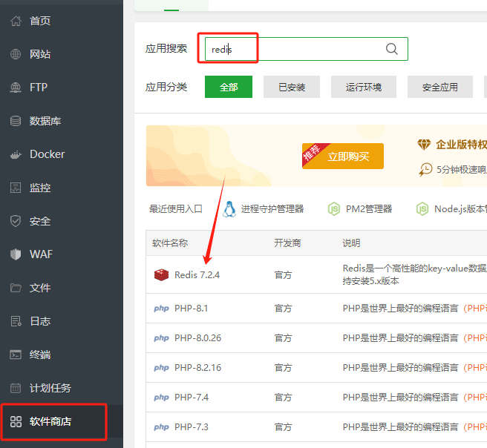
Task: Click the 数据库 database icon
Action: click(16, 121)
